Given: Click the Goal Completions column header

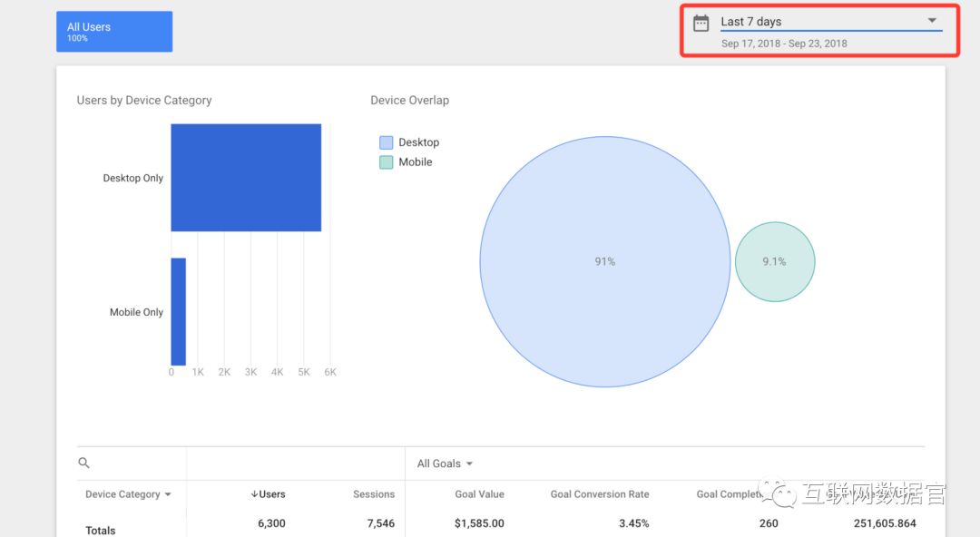Looking at the screenshot, I should click(730, 494).
